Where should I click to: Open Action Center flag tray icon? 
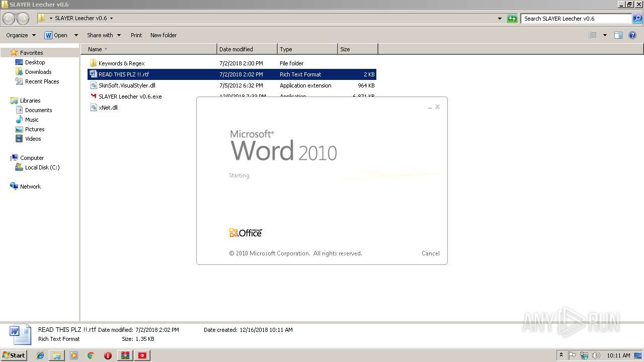click(x=572, y=355)
